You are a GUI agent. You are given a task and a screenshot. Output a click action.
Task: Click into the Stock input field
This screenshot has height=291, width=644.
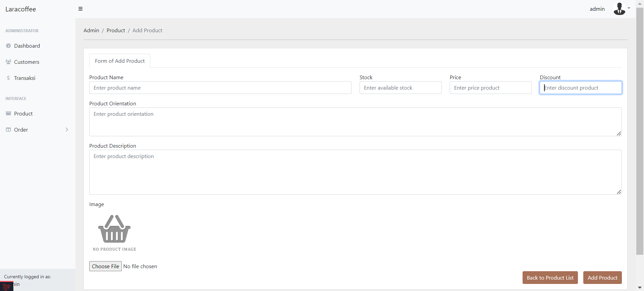[x=400, y=88]
